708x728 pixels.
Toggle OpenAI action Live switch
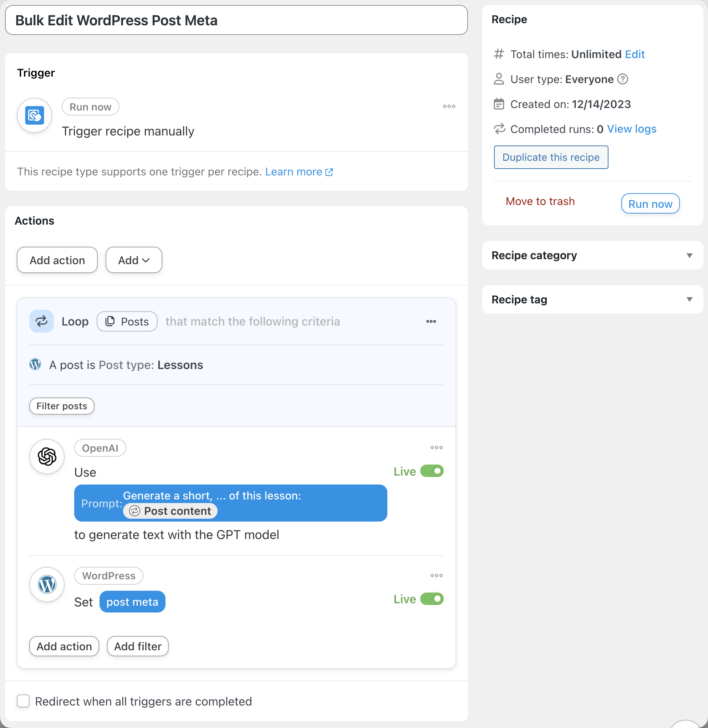[432, 471]
